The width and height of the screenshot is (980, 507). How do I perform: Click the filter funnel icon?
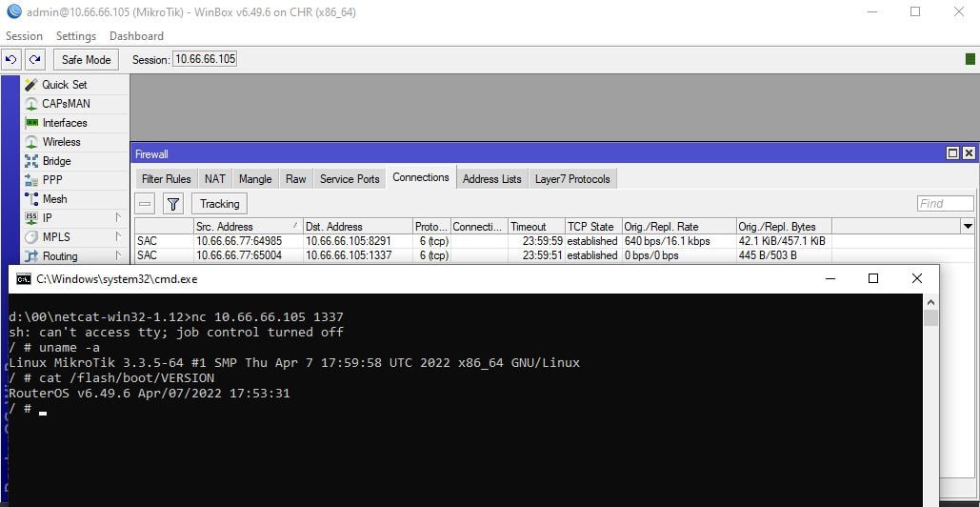pyautogui.click(x=173, y=204)
